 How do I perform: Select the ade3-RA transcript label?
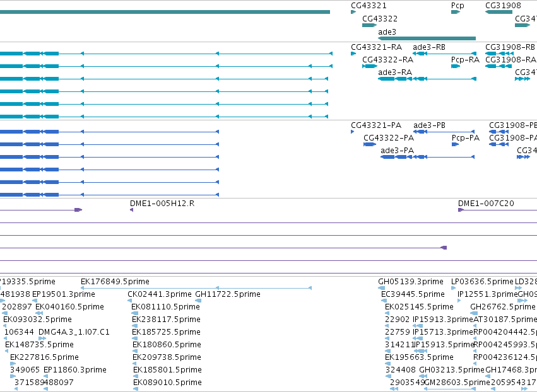[395, 72]
